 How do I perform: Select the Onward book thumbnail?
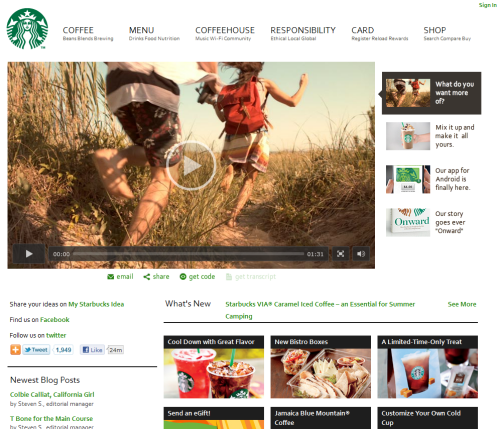[408, 222]
